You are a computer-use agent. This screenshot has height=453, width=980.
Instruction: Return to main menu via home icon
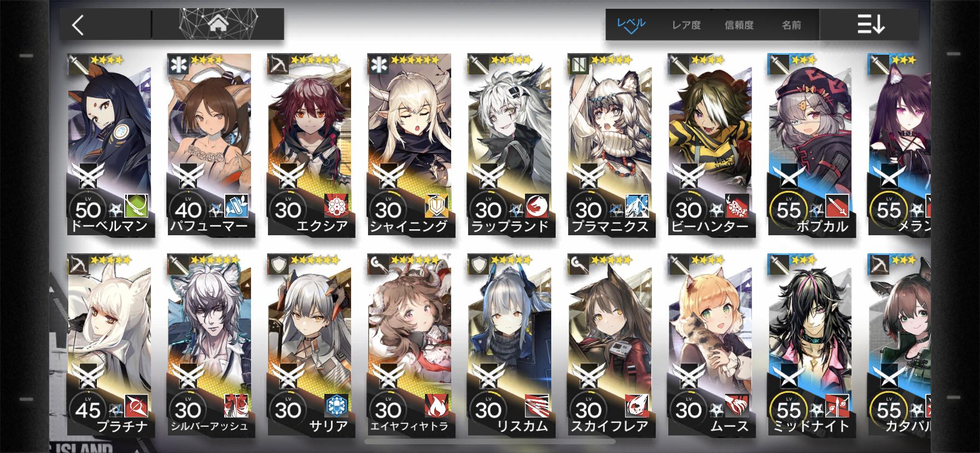218,24
